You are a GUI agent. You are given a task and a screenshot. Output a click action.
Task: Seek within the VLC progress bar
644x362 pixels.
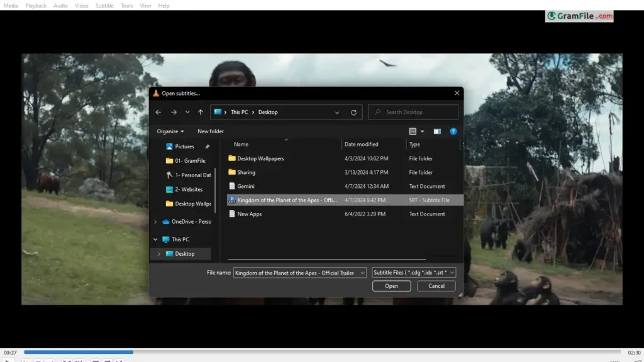(323, 352)
